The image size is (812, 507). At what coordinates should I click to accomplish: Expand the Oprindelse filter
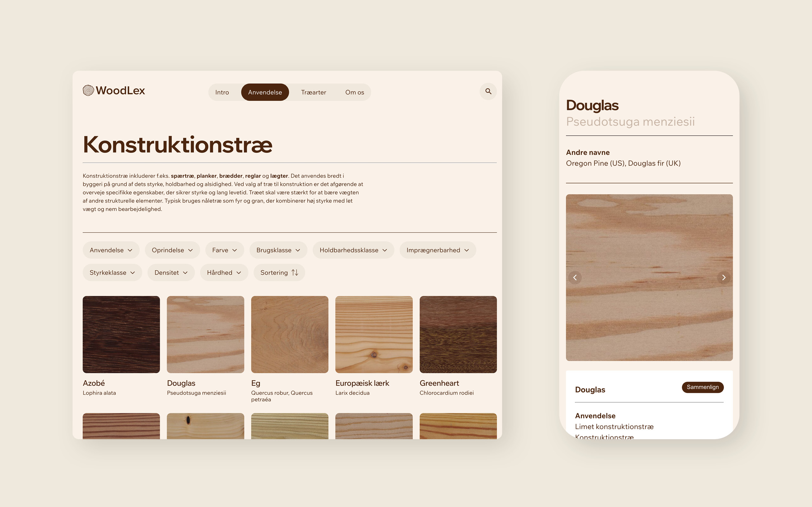[x=172, y=250]
